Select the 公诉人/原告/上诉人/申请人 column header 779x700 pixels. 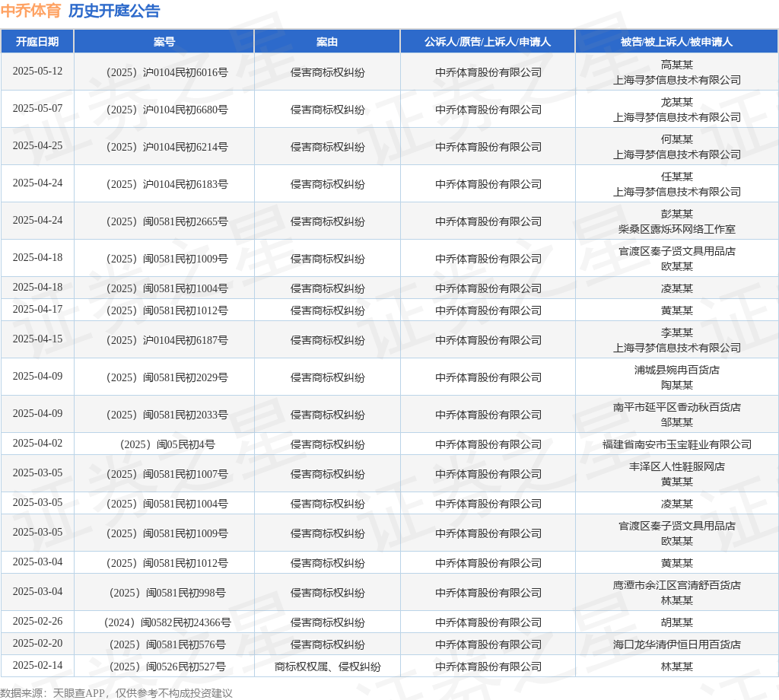[x=488, y=42]
